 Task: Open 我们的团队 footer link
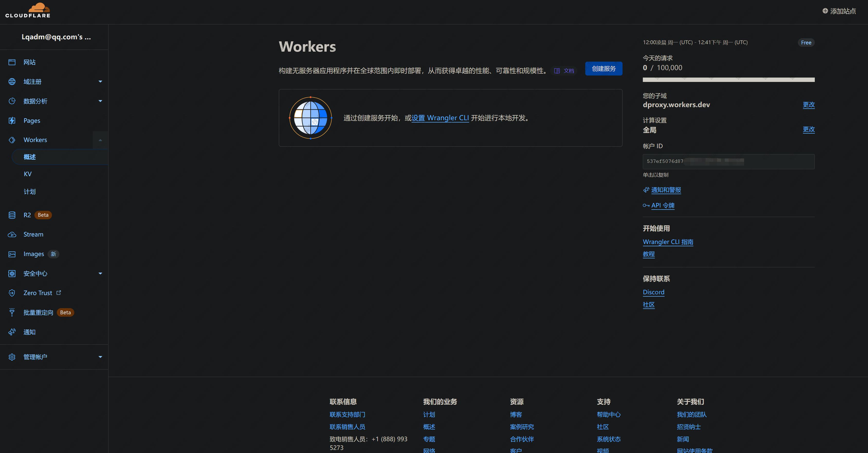[692, 415]
